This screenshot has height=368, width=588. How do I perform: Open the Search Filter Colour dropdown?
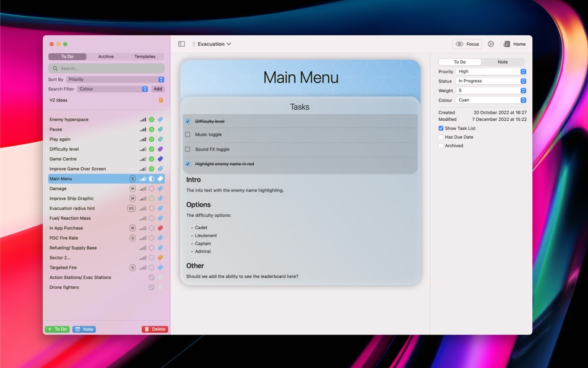(113, 89)
